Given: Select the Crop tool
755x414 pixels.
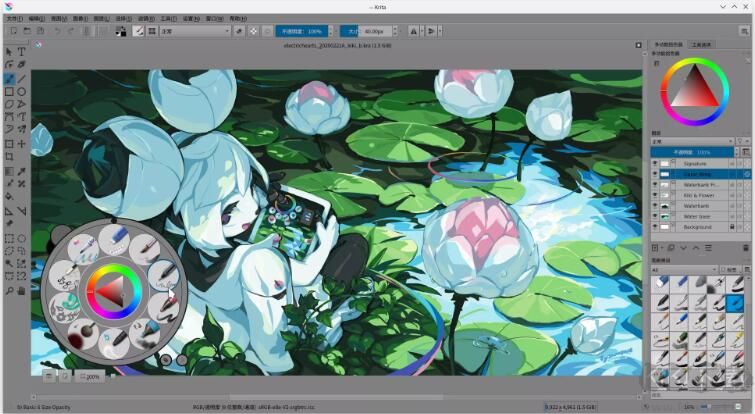Looking at the screenshot, I should (9, 157).
